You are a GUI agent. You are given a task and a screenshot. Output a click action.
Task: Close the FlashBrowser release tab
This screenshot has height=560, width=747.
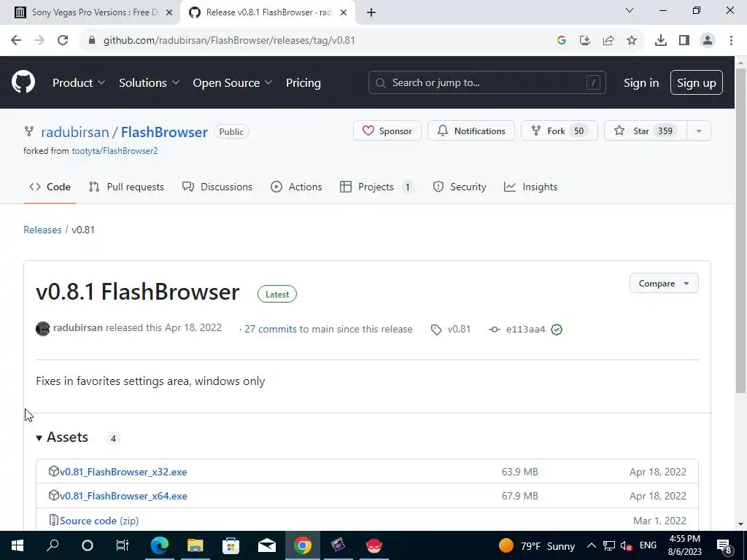[343, 12]
